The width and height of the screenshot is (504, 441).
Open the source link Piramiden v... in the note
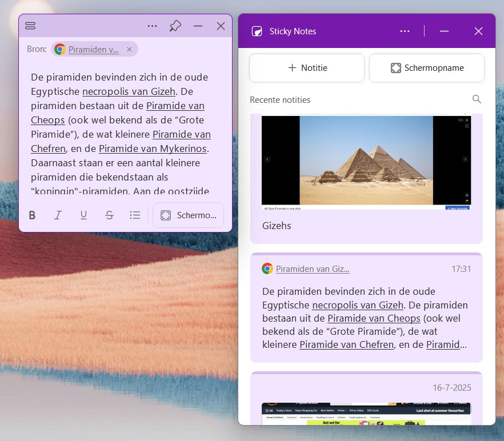94,50
